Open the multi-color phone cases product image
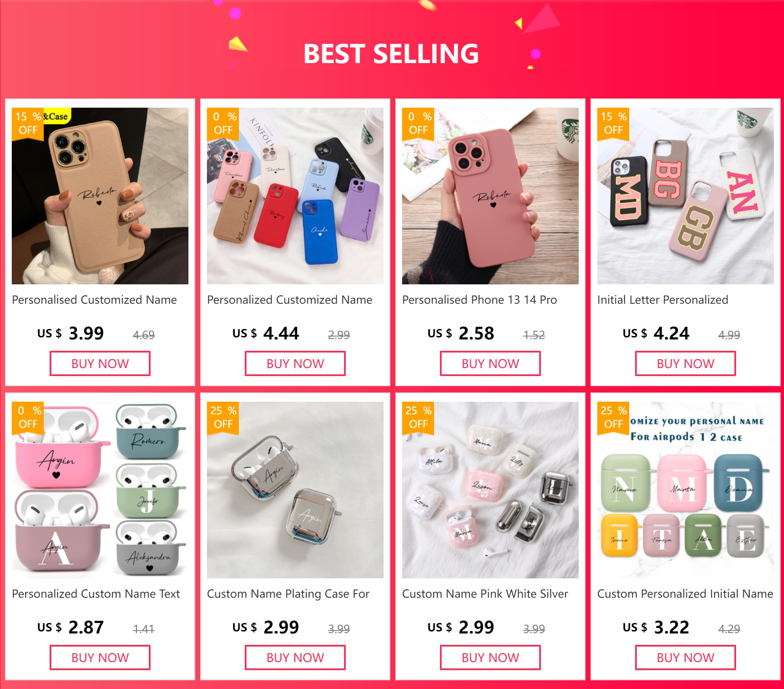784x689 pixels. point(295,196)
